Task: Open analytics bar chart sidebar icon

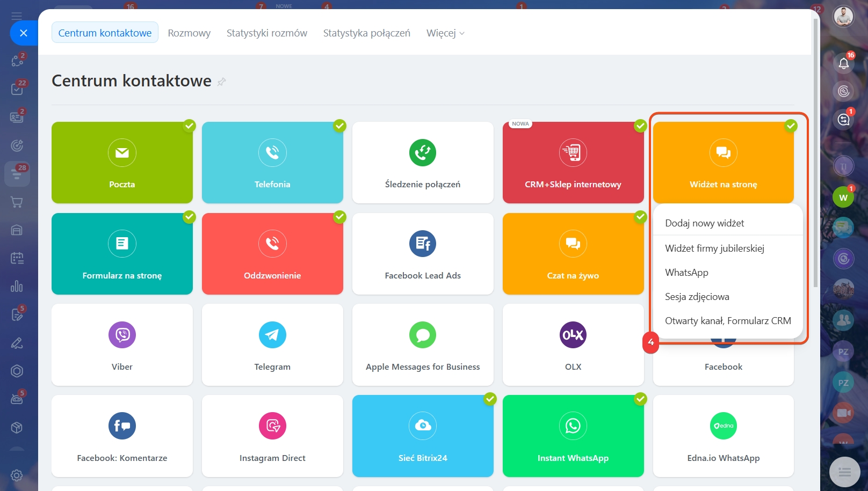Action: click(x=17, y=286)
